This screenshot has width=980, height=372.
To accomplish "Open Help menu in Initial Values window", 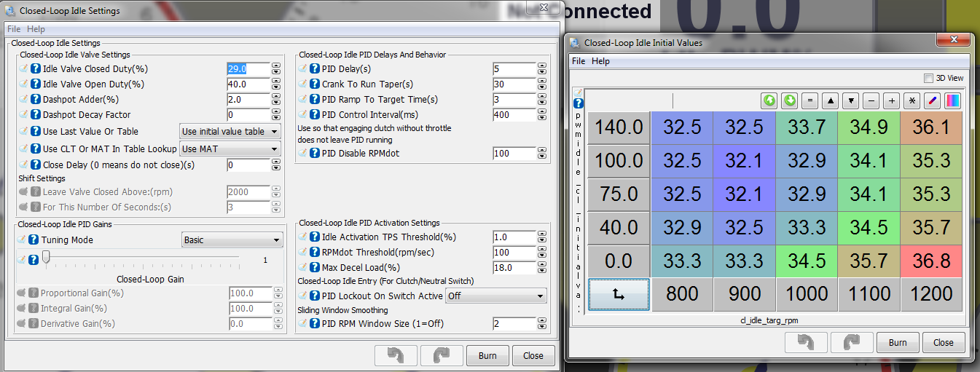I will coord(600,61).
